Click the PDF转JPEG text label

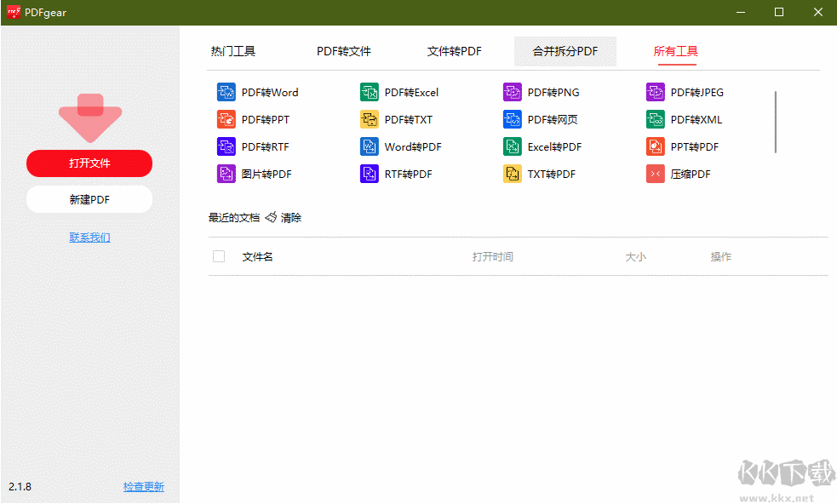pos(697,92)
